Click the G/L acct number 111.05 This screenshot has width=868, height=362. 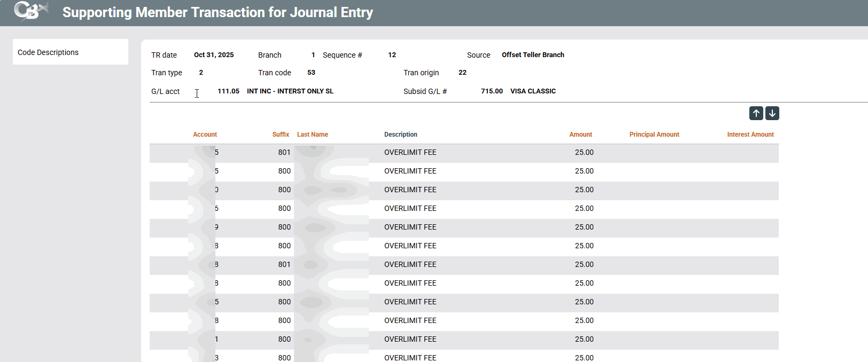coord(228,91)
